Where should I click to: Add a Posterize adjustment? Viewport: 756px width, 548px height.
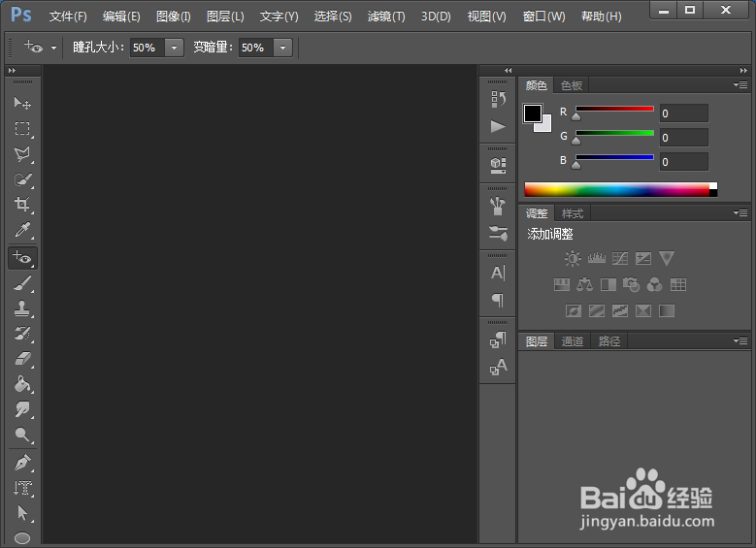coord(597,311)
